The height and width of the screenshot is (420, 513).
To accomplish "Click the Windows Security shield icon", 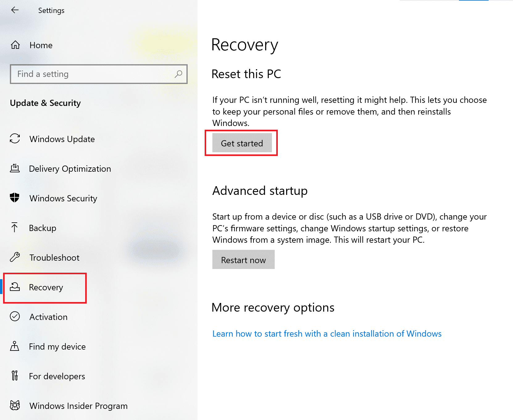I will point(15,198).
